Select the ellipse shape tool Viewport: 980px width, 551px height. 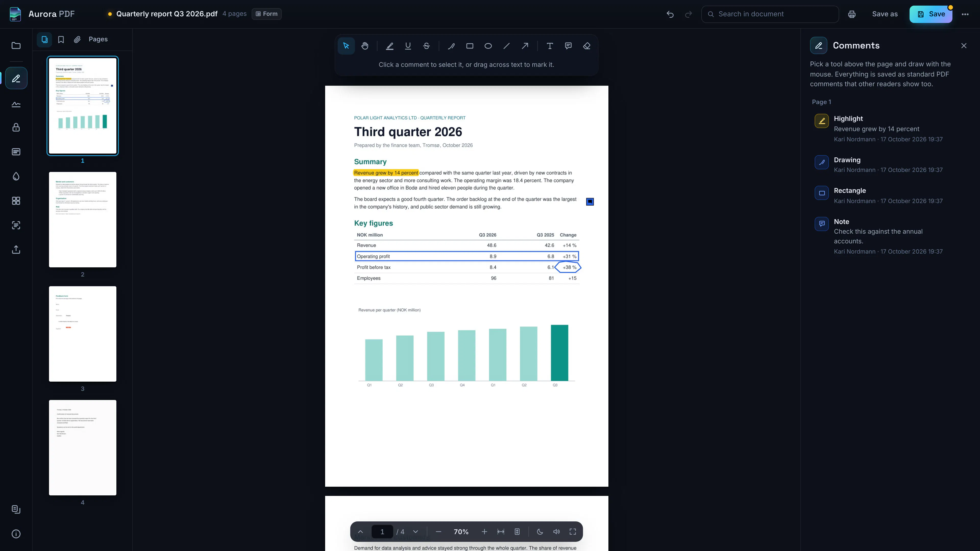[x=488, y=46]
